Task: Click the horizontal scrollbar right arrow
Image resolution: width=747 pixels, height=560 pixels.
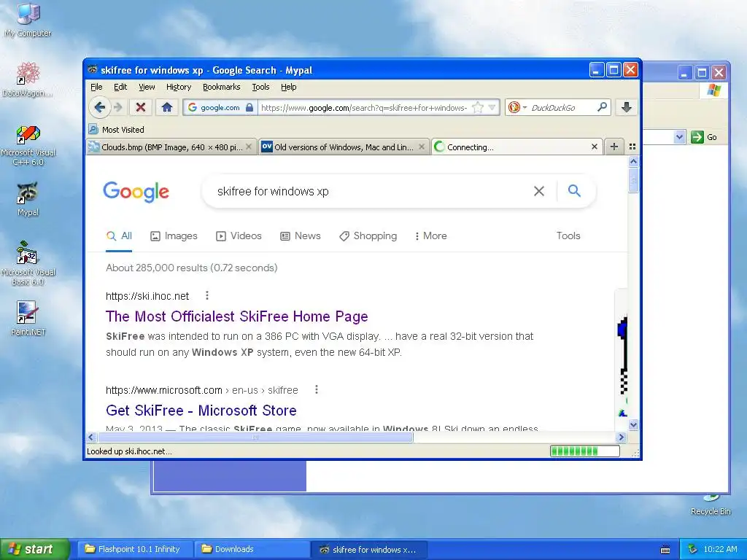Action: (x=621, y=437)
